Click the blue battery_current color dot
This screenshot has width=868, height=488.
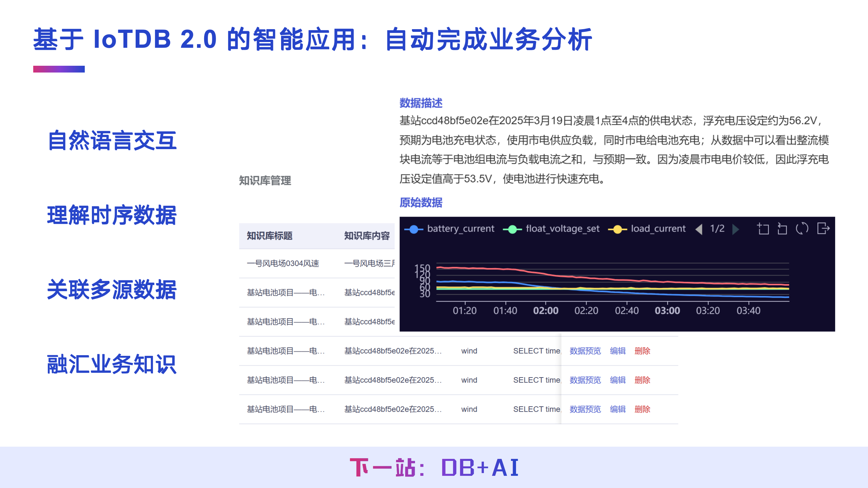click(x=414, y=229)
